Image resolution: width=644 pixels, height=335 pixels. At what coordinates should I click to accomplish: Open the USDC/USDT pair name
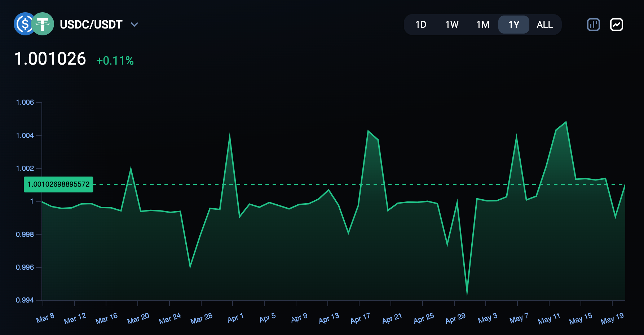(x=91, y=25)
